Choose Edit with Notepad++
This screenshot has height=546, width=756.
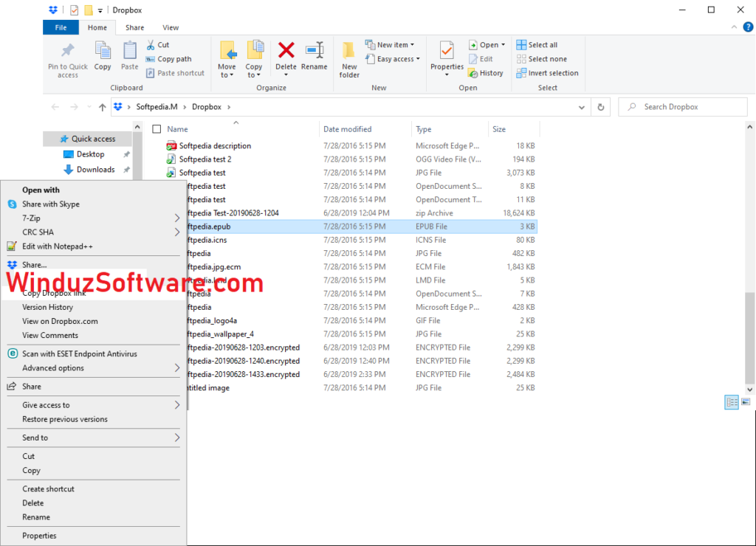pyautogui.click(x=94, y=246)
